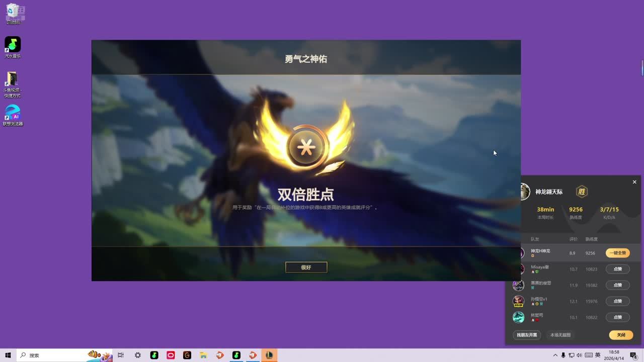Click the 15976 proficiency value
Image resolution: width=644 pixels, height=362 pixels.
click(x=591, y=302)
